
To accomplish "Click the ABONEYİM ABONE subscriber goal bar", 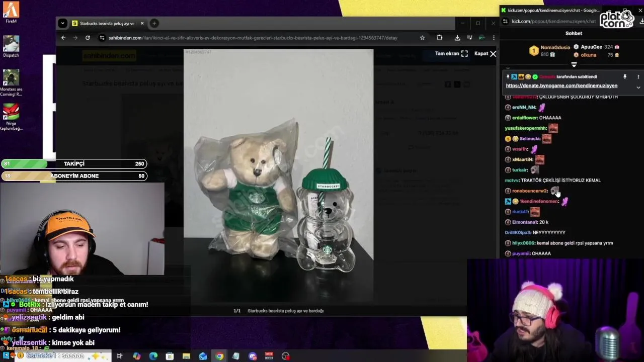I will 74,176.
